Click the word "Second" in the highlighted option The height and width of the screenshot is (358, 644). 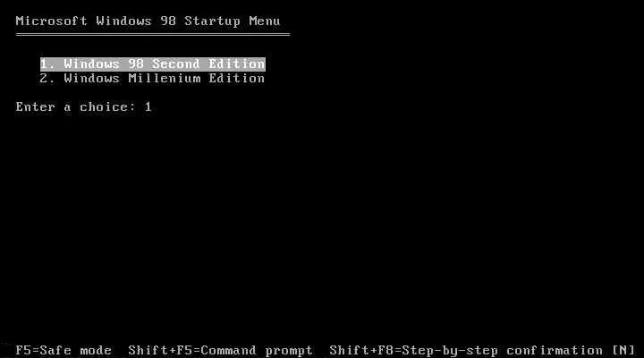(x=176, y=64)
